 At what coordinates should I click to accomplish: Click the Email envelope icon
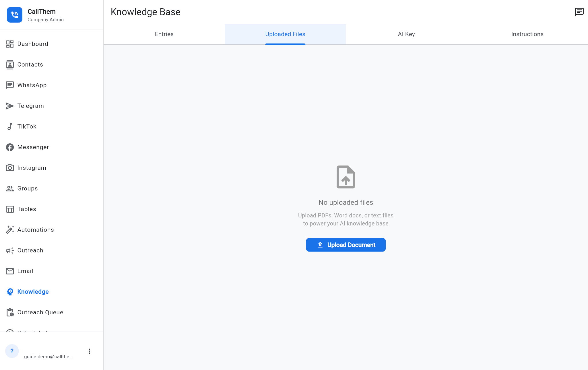point(10,271)
